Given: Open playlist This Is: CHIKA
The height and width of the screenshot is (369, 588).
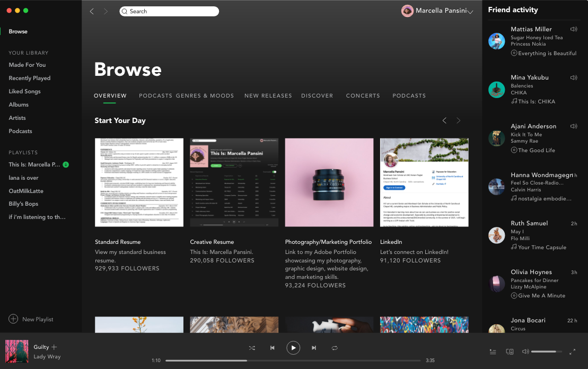Looking at the screenshot, I should 537,102.
